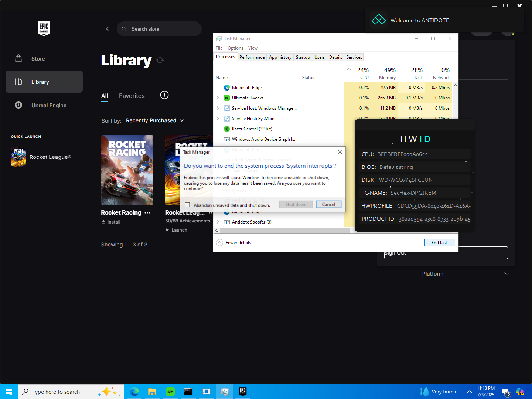This screenshot has height=399, width=532.
Task: Click the horizontal scrollbar left arrow
Action: coord(216,231)
